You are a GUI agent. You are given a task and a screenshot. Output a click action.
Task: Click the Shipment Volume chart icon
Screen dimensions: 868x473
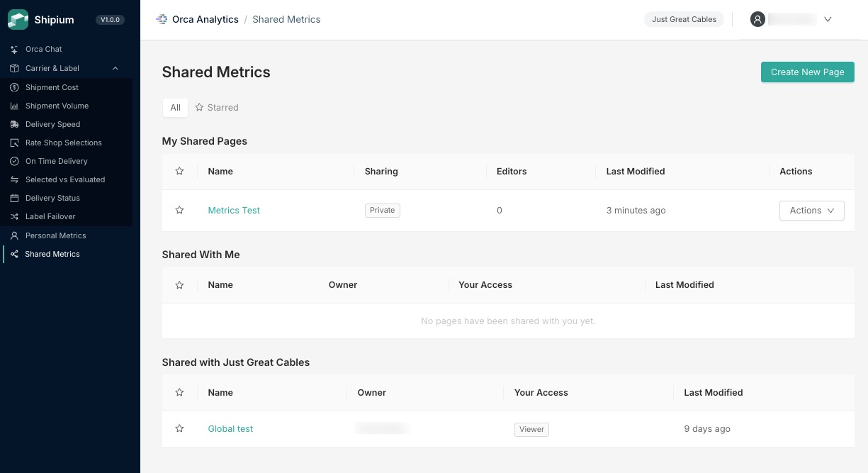pyautogui.click(x=14, y=106)
